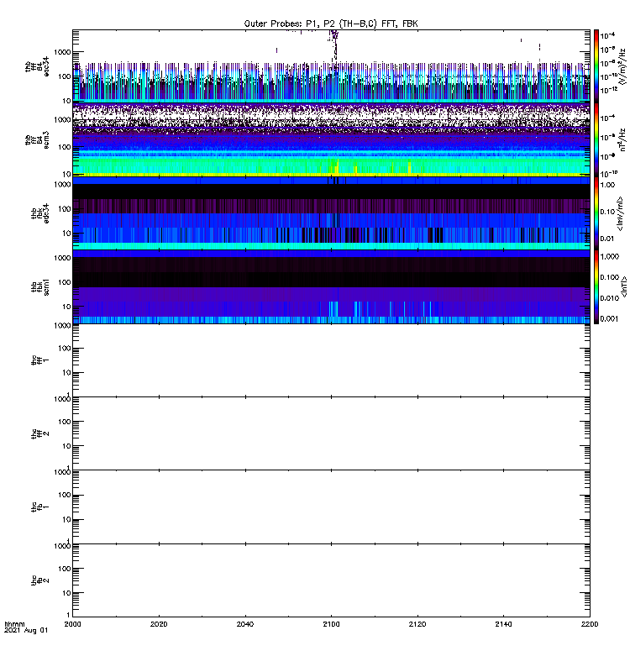Screen dimensions: 630x672
Task: Click the '<|mV/m|>' color bar unit label
Action: coord(620,213)
